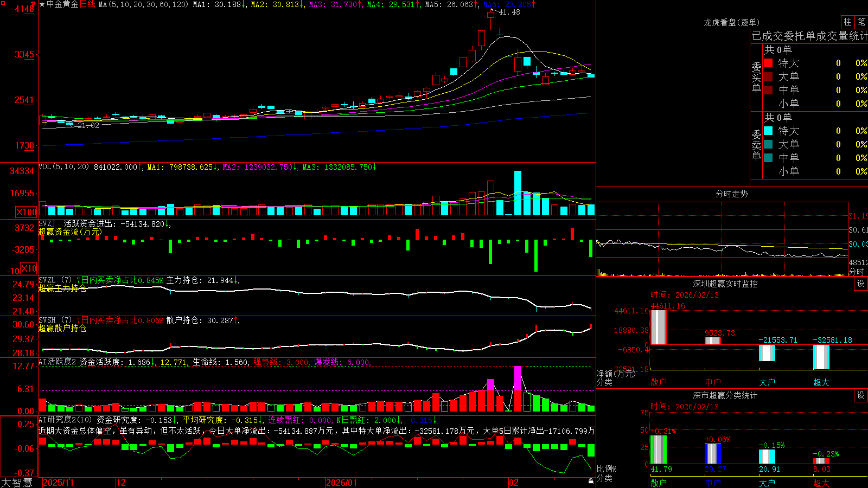Click the X10 capital-flow scale box
The width and height of the screenshot is (868, 488).
(x=29, y=268)
